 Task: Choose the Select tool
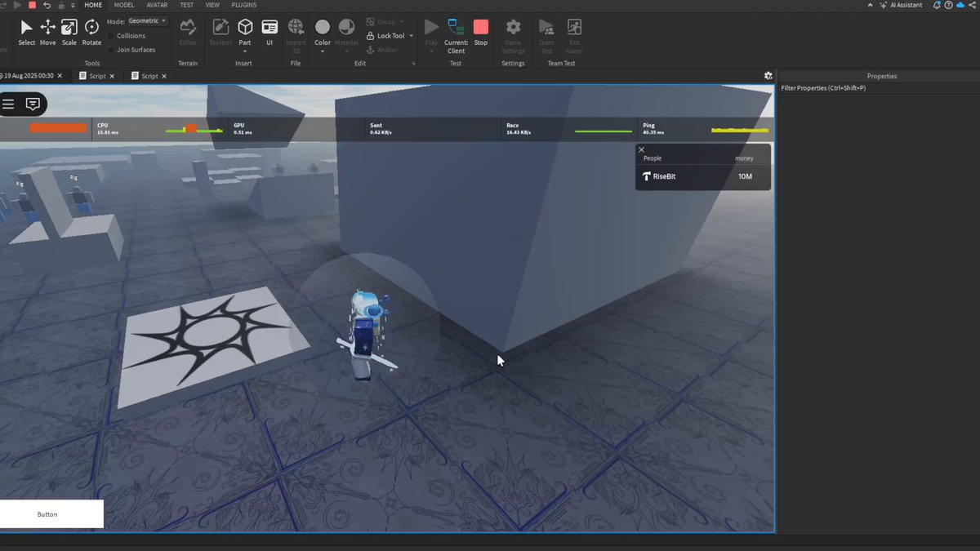26,32
